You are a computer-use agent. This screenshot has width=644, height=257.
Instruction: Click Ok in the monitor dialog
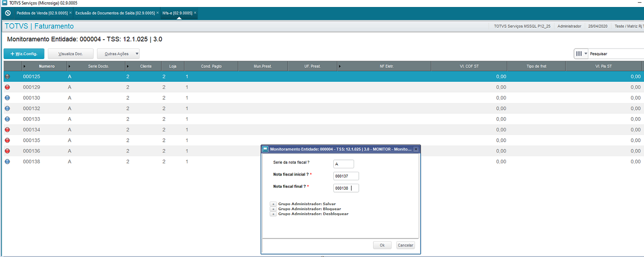click(x=382, y=245)
